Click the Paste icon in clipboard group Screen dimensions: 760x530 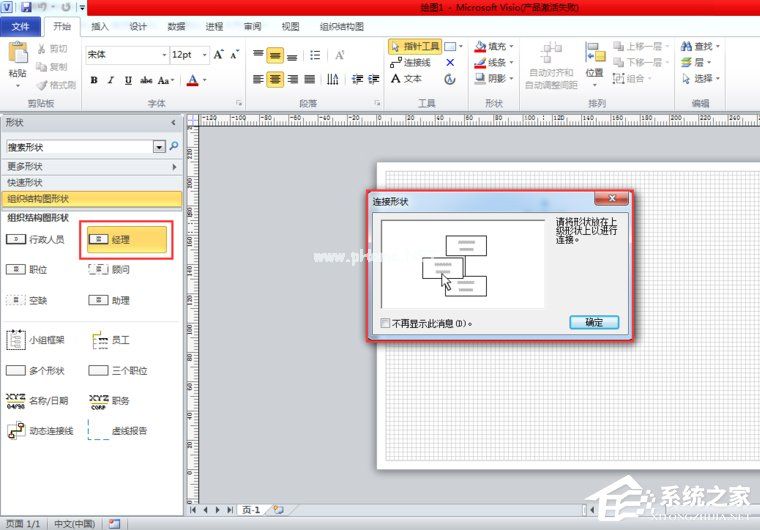pos(18,53)
